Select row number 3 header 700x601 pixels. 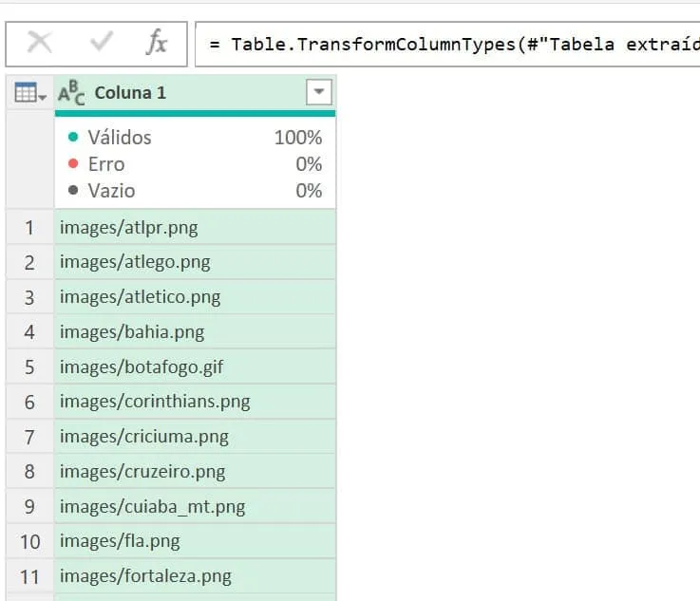pos(29,297)
